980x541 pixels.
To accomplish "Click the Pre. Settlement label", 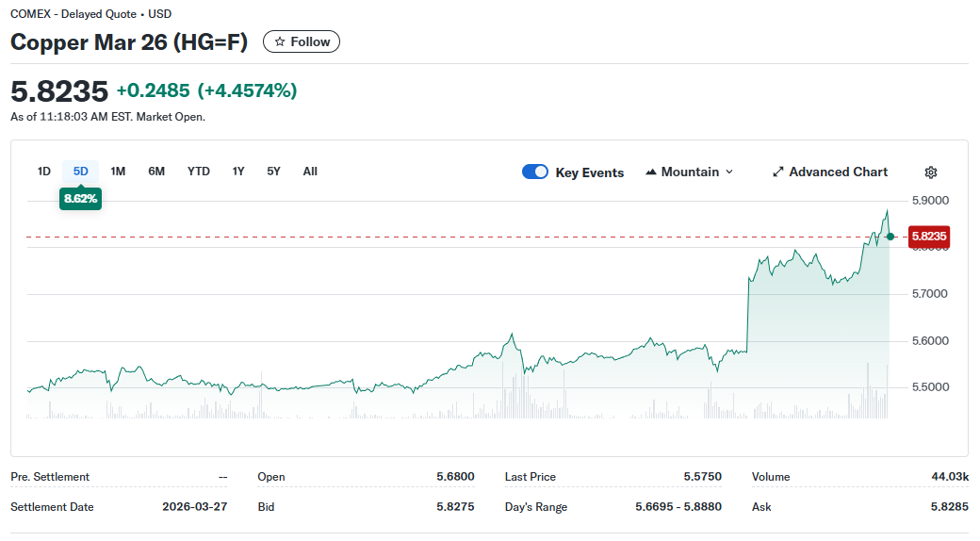I will 50,477.
